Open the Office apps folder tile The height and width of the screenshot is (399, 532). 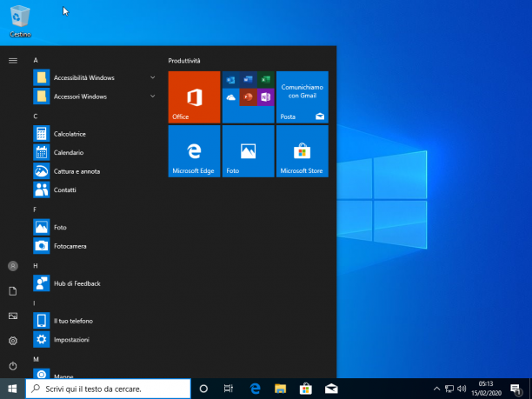point(249,97)
